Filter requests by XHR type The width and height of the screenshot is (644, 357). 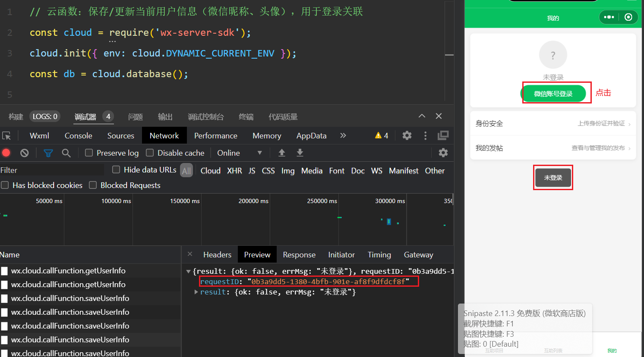tap(234, 171)
